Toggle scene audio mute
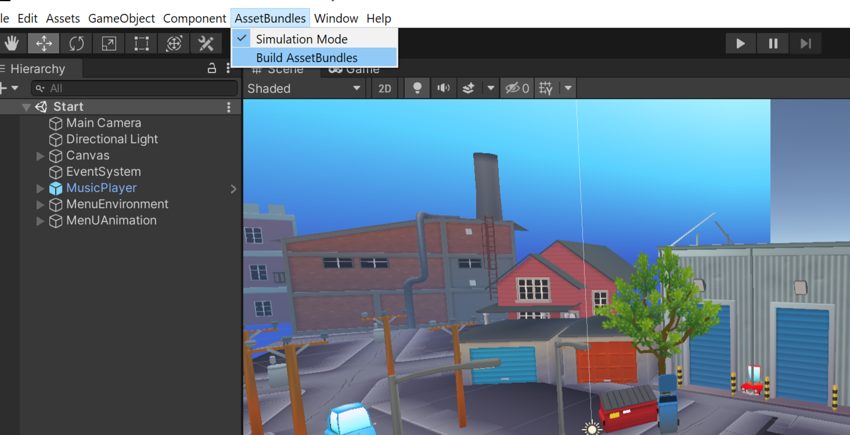The image size is (850, 435). point(443,88)
